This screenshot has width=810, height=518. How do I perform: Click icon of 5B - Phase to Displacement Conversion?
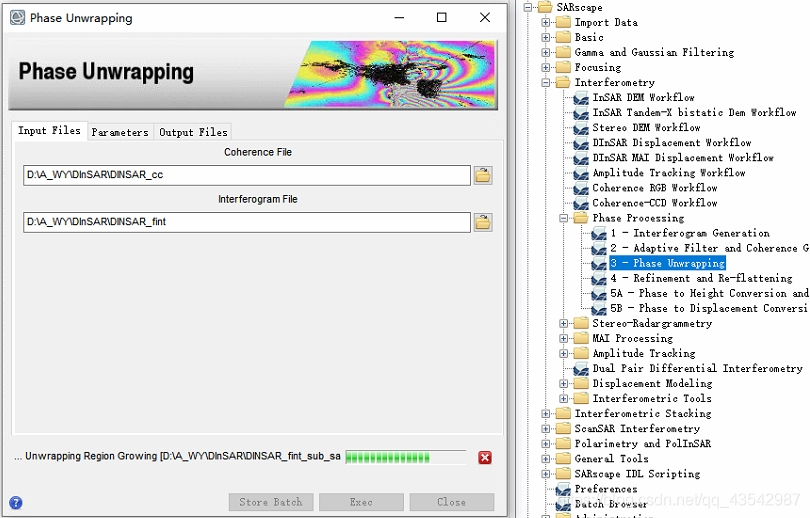[599, 308]
